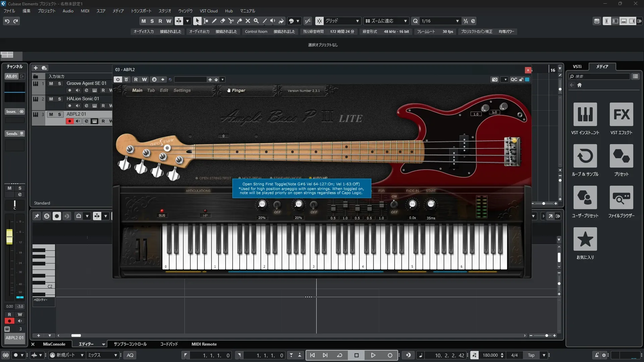This screenshot has width=644, height=362.
Task: Select the Draw pencil tool
Action: pos(214,21)
